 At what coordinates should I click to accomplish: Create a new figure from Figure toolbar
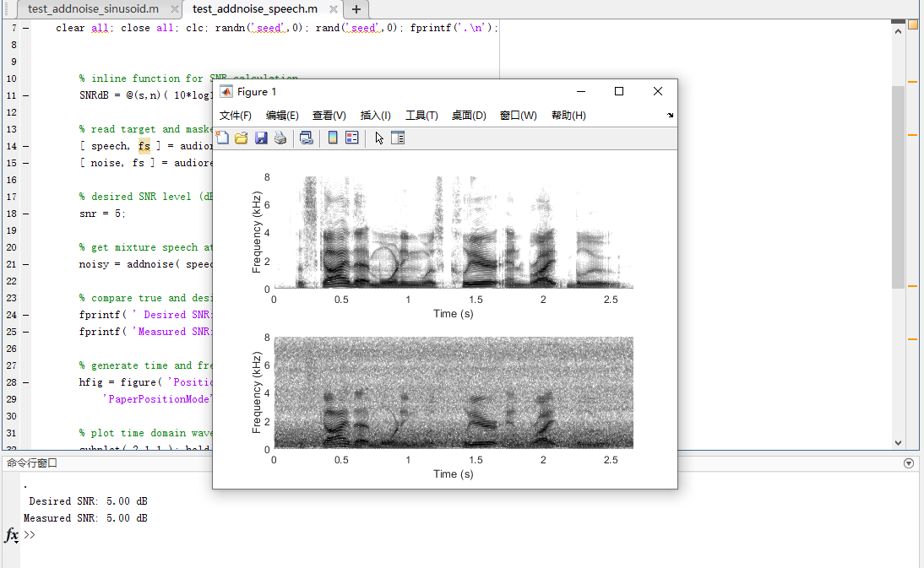coord(222,138)
